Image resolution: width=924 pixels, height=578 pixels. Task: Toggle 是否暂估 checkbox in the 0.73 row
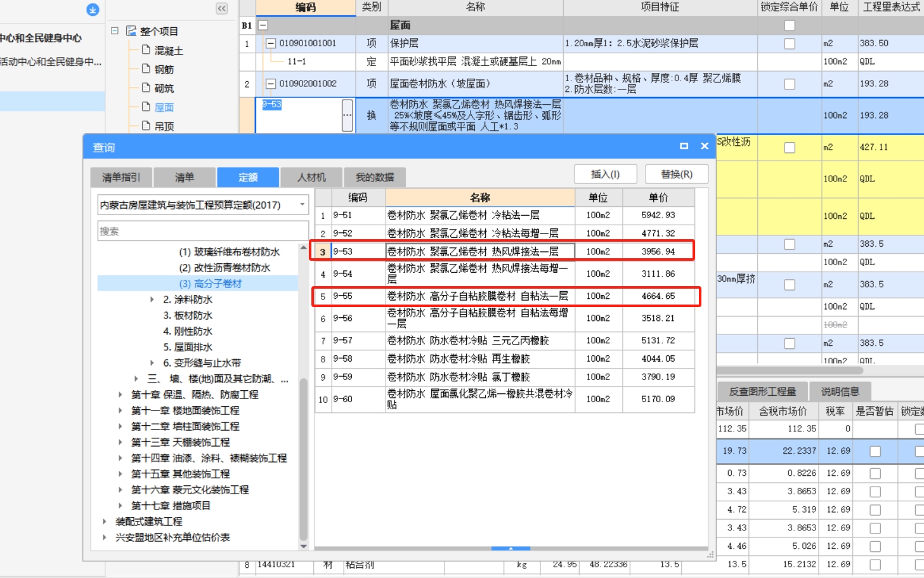coord(875,473)
